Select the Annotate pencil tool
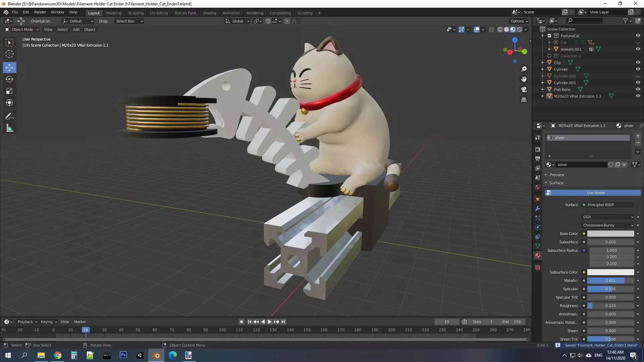The height and width of the screenshot is (362, 644). tap(9, 117)
